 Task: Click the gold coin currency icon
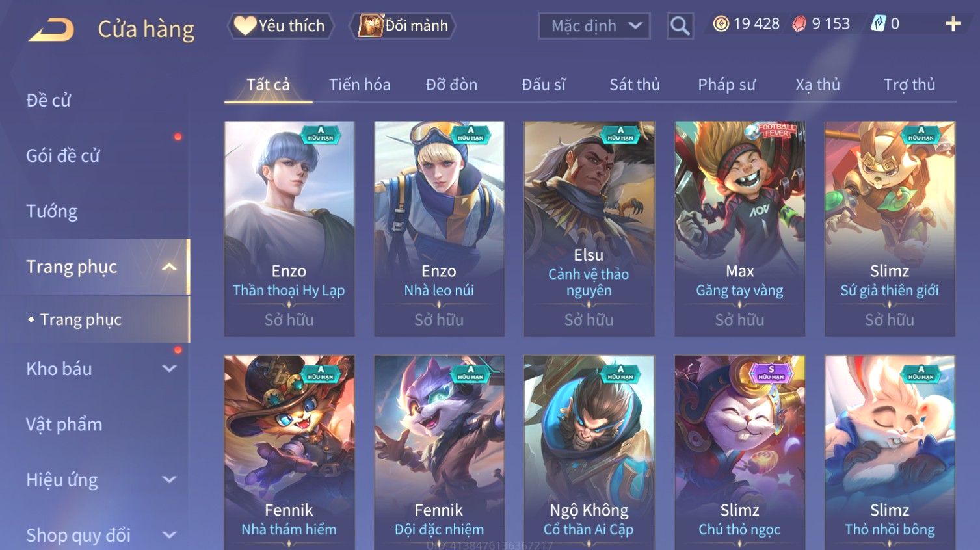coord(721,24)
